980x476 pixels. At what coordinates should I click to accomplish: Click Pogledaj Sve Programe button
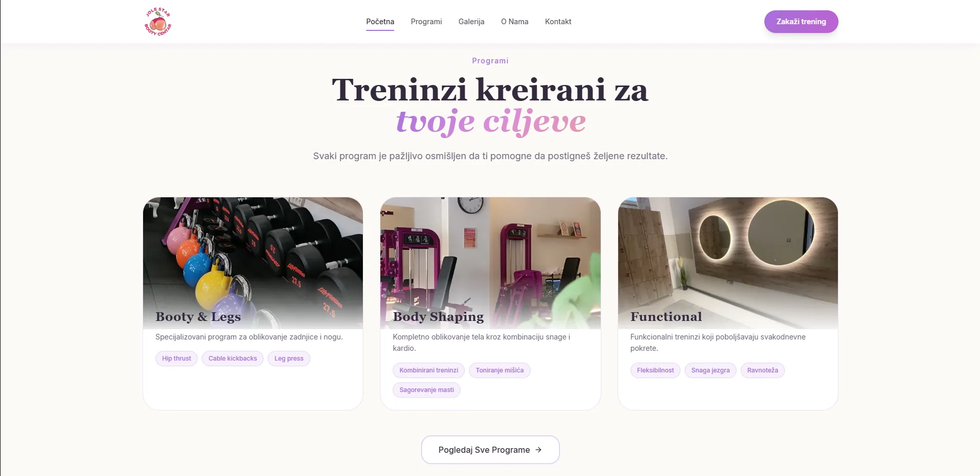pyautogui.click(x=490, y=450)
